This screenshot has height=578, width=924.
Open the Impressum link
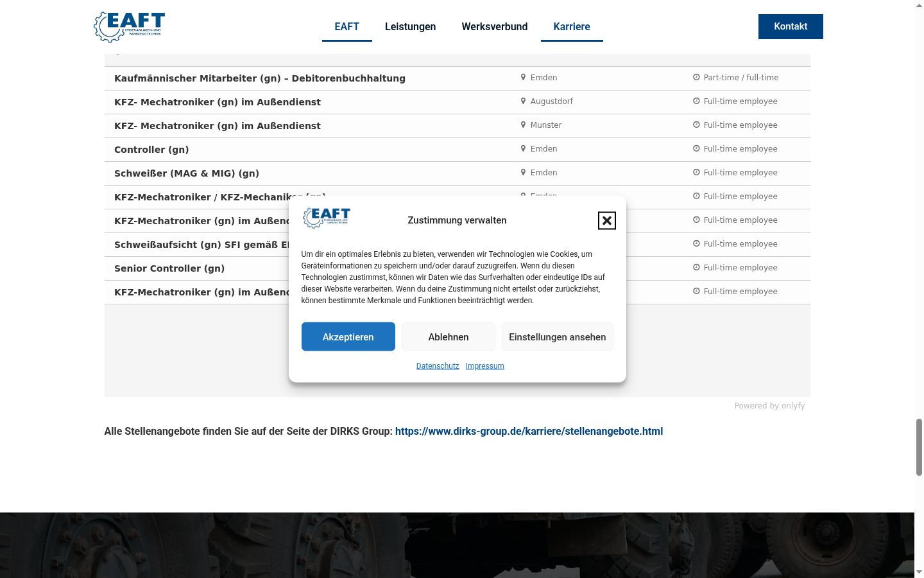pyautogui.click(x=485, y=365)
